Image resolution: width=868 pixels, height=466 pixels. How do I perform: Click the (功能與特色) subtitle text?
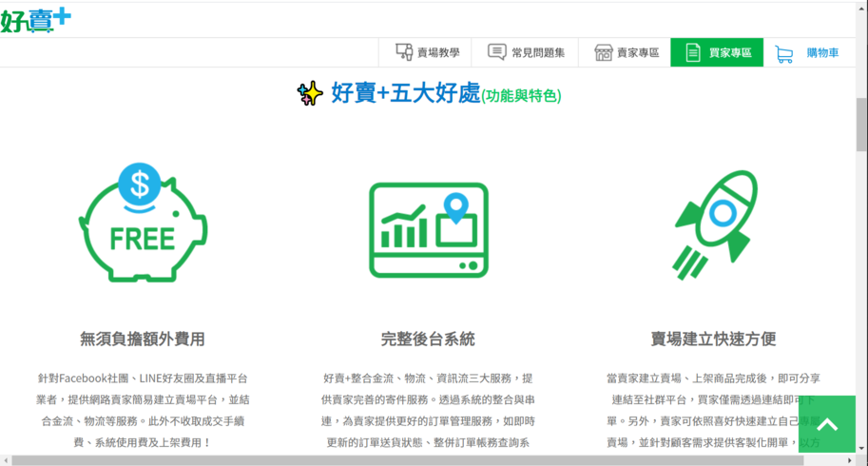pyautogui.click(x=521, y=96)
